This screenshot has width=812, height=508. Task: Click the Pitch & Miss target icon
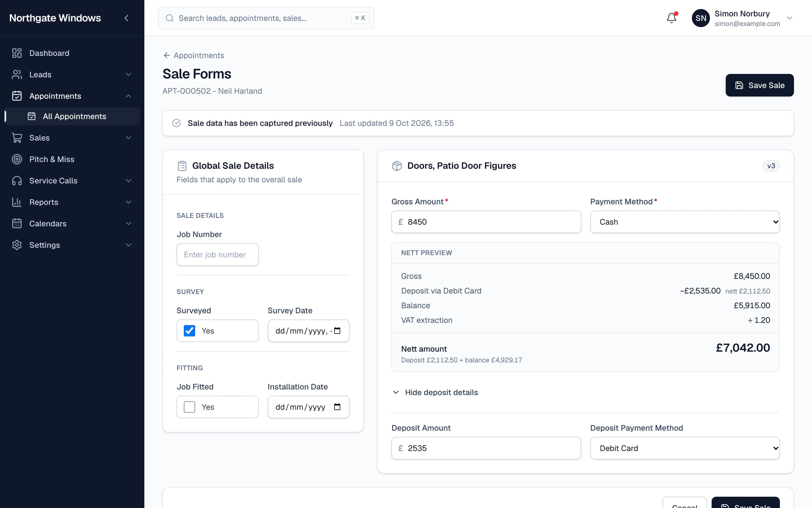[17, 159]
